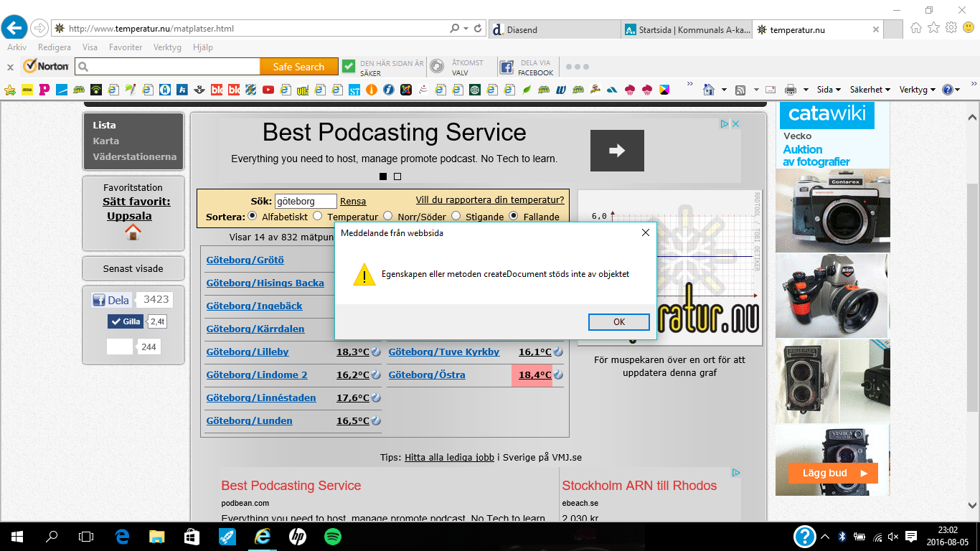
Task: Open the Säkerhet dropdown menu
Action: (x=870, y=90)
